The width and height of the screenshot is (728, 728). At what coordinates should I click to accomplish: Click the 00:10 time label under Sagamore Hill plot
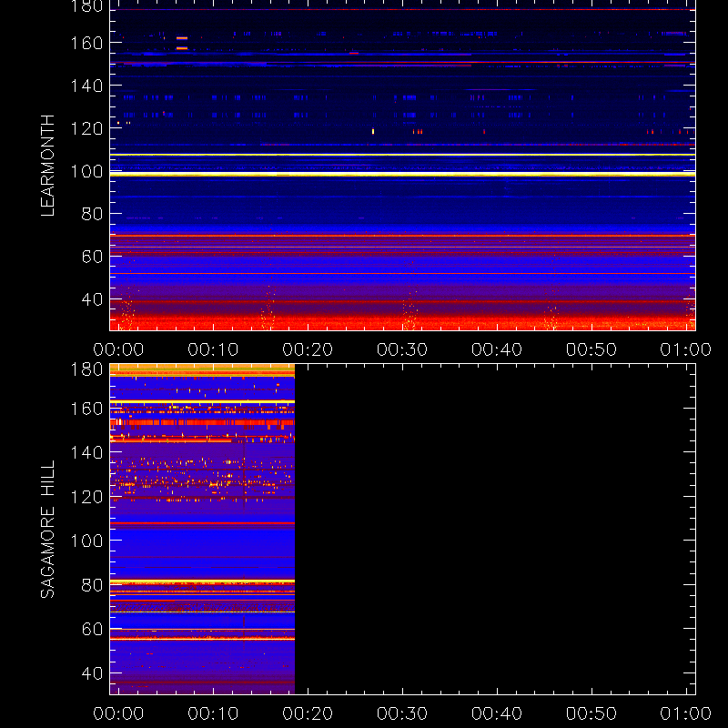click(213, 713)
